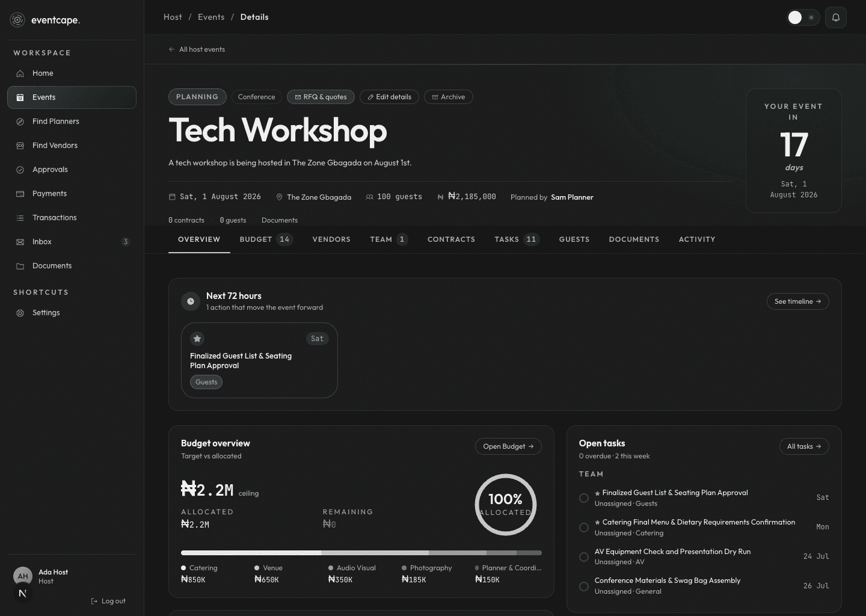Image resolution: width=866 pixels, height=616 pixels.
Task: Click the eventcape logo icon
Action: click(17, 20)
